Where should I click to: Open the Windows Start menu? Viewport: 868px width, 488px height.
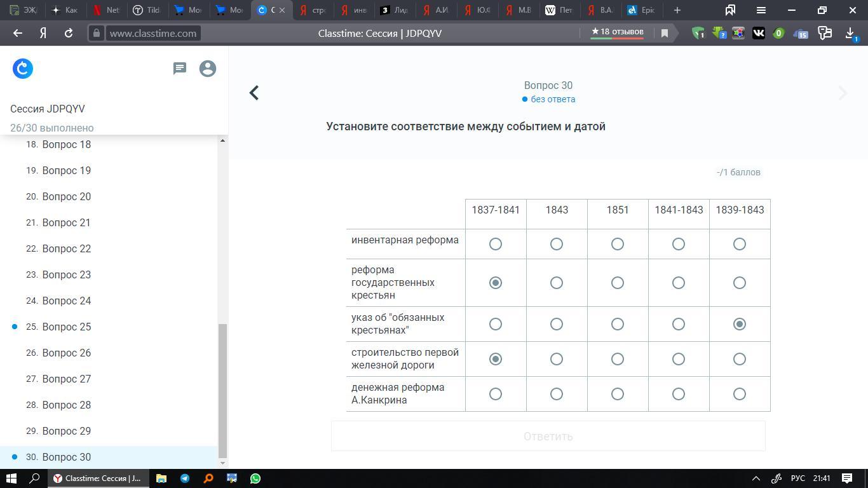pyautogui.click(x=11, y=478)
